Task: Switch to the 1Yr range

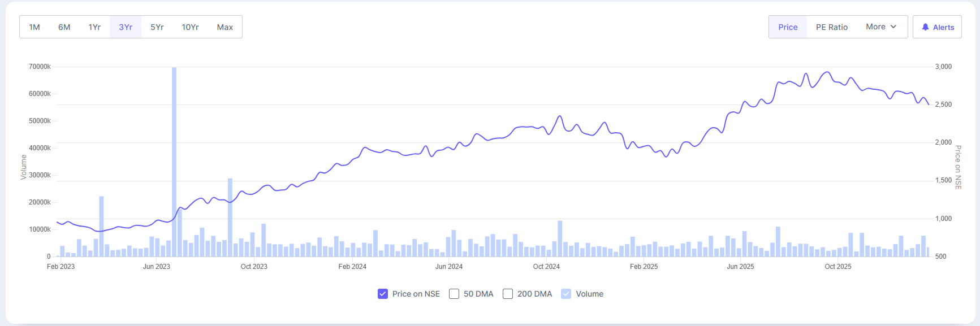Action: click(94, 27)
